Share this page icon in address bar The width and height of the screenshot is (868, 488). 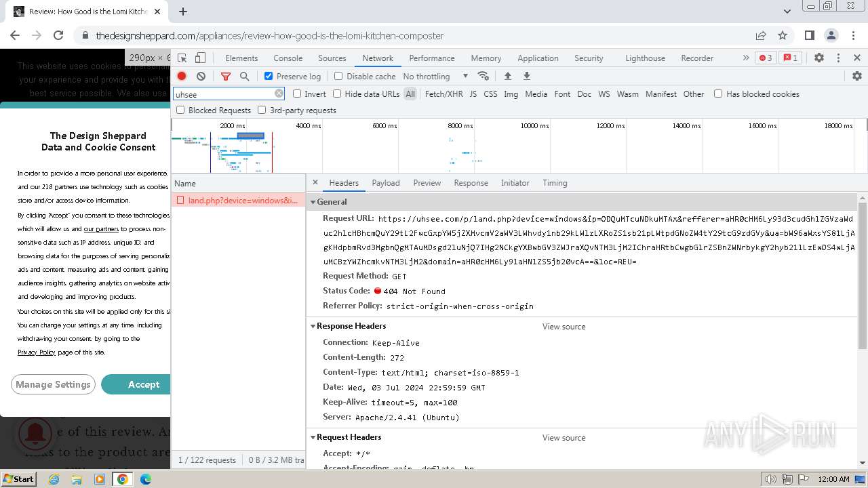pos(761,35)
